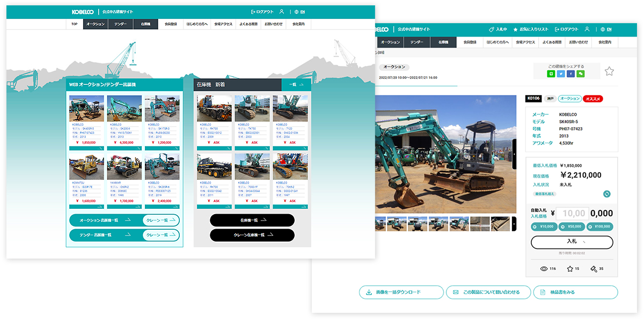
Task: Share the machine via WeChat icon
Action: coord(580,74)
